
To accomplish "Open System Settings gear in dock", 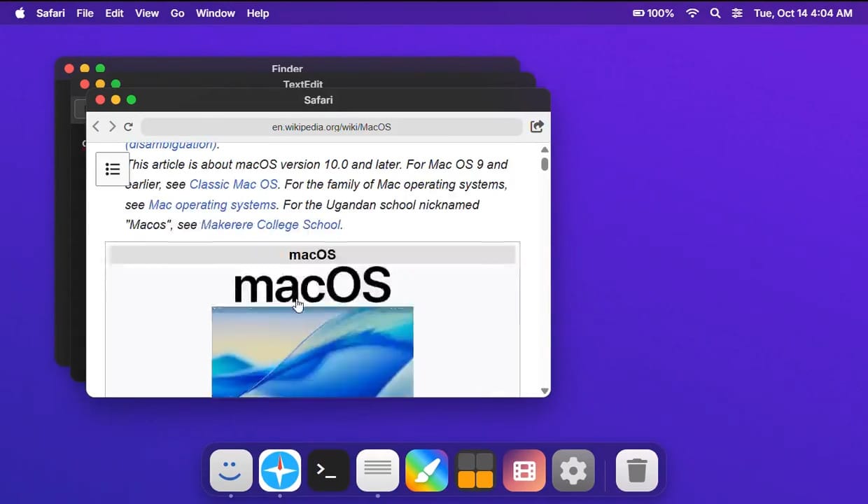I will 573,470.
